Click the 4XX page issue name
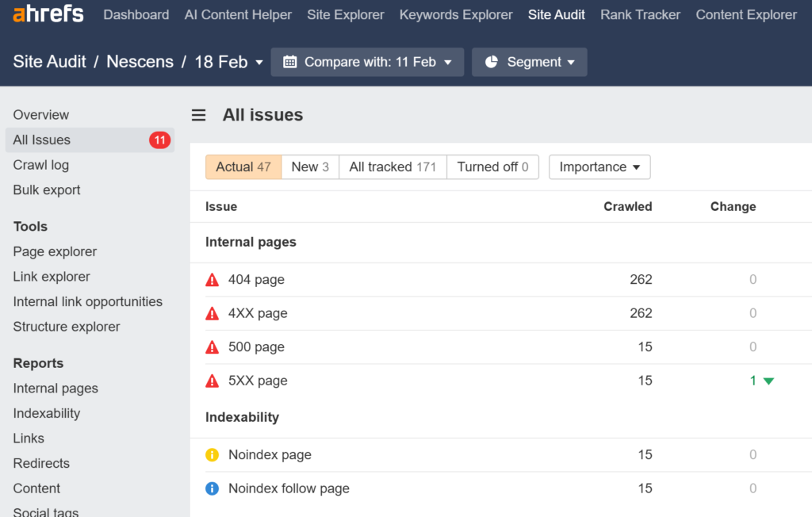812x517 pixels. pyautogui.click(x=258, y=313)
